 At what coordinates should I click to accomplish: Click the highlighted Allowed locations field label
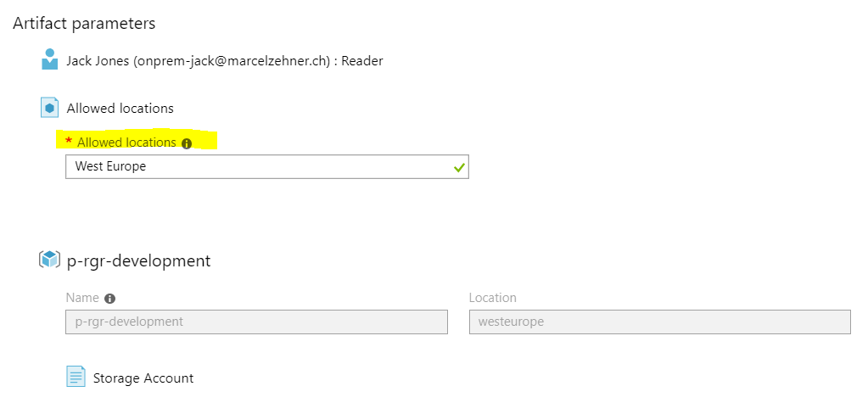[126, 143]
